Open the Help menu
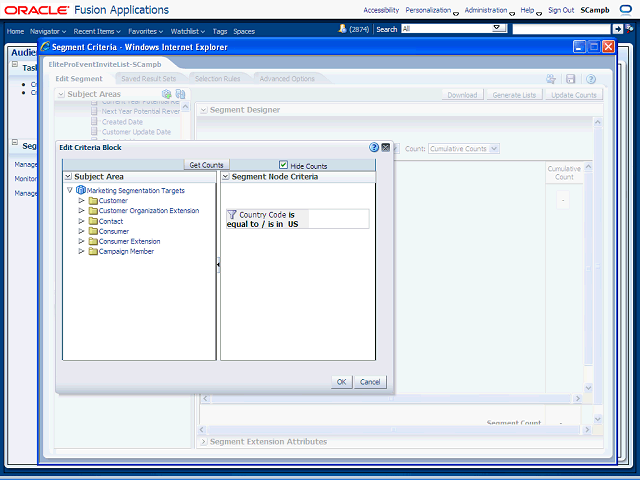 531,11
